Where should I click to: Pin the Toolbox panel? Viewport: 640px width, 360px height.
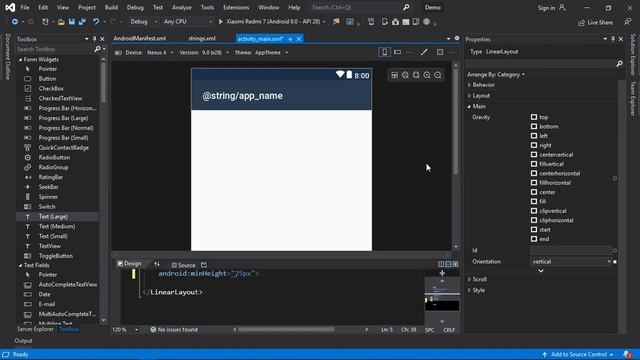point(94,39)
